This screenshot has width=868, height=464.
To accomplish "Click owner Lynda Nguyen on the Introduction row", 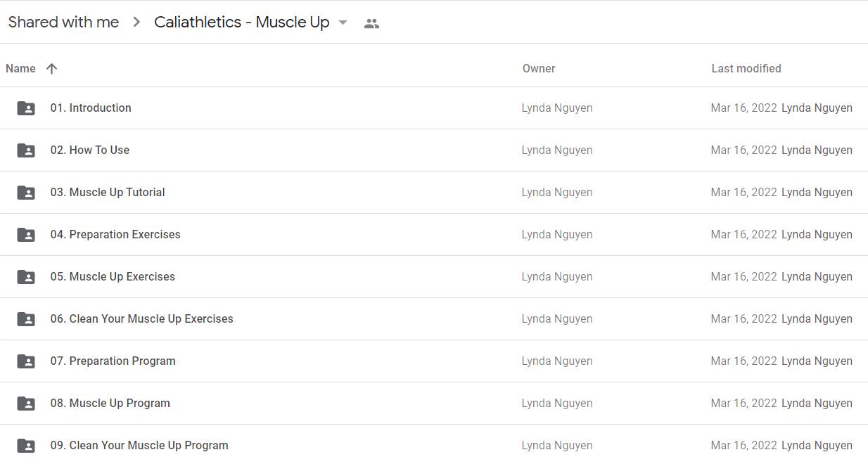I will click(x=557, y=108).
